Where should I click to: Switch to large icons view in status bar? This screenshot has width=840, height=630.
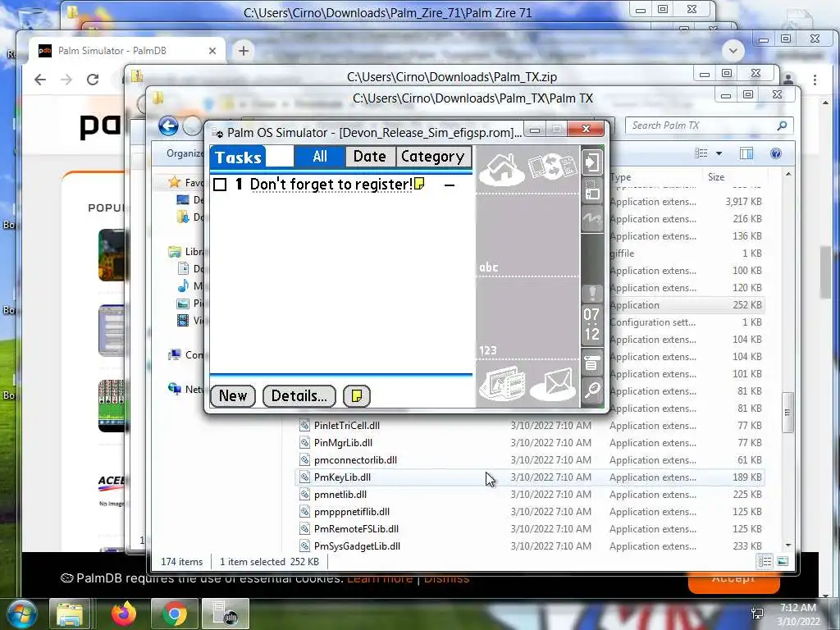tap(782, 561)
